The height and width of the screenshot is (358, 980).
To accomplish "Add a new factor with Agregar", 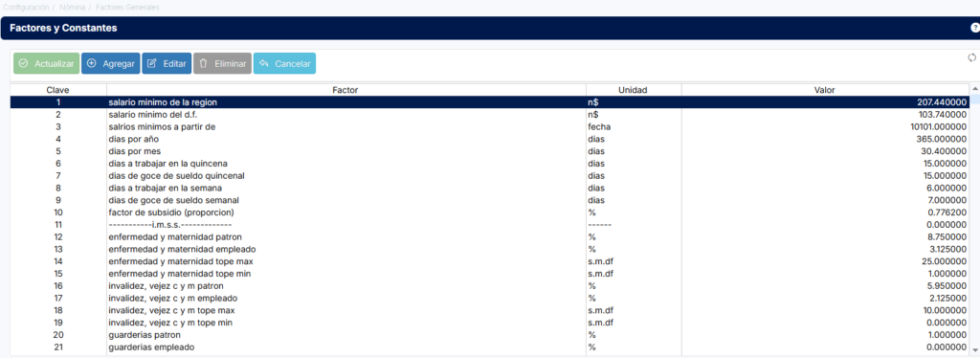I will click(111, 64).
